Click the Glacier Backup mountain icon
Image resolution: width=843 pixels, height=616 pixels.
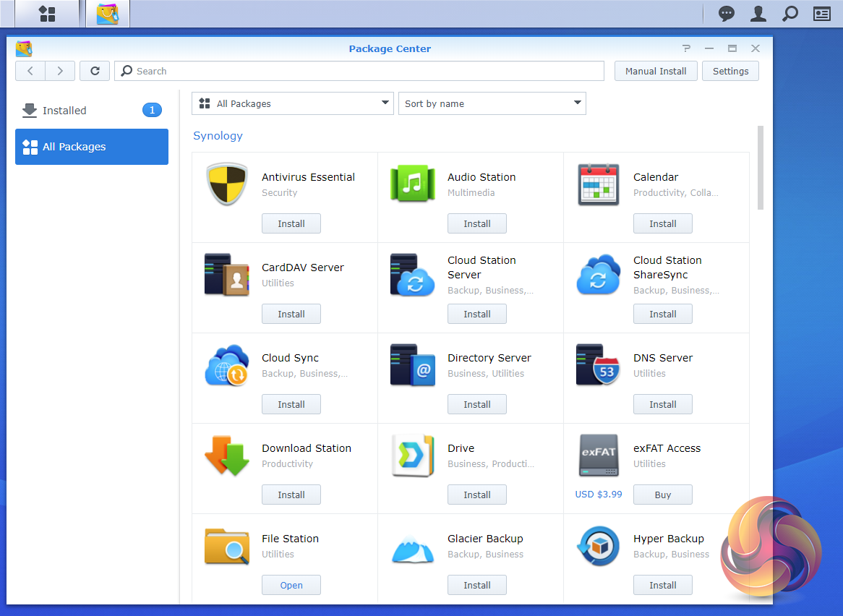pyautogui.click(x=412, y=549)
